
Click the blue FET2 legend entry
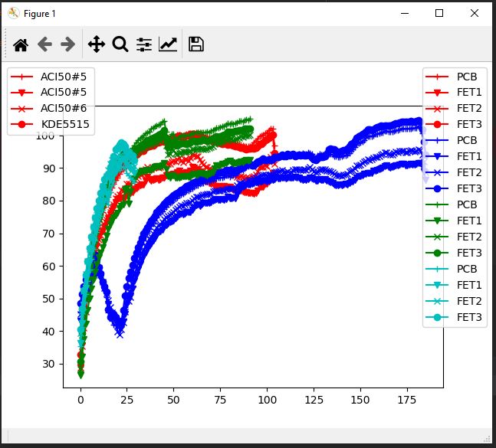[x=453, y=172]
